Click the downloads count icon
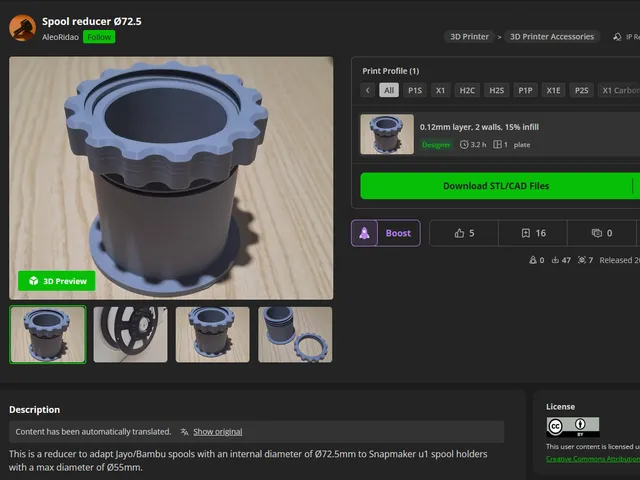 tap(555, 260)
